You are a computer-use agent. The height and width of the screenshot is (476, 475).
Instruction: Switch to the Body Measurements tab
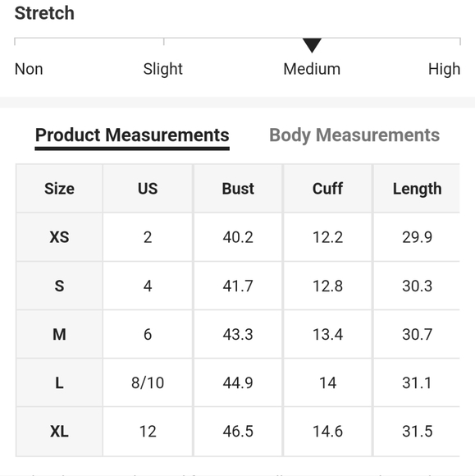point(354,135)
